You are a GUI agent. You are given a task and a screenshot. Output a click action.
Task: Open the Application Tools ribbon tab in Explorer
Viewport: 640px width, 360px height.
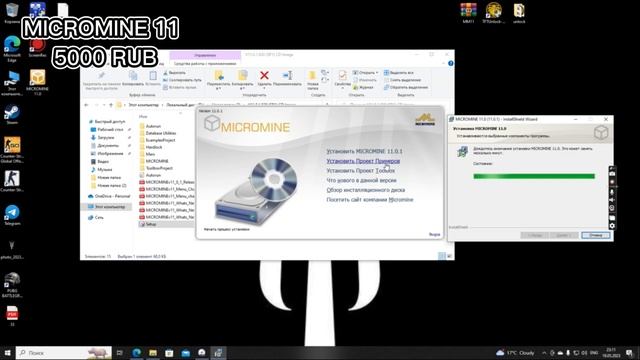point(205,64)
